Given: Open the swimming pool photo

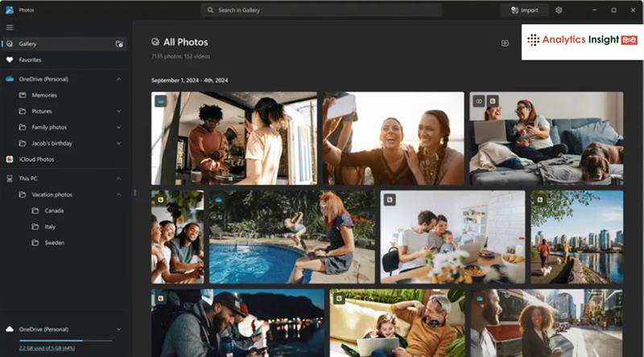Looking at the screenshot, I should 292,236.
